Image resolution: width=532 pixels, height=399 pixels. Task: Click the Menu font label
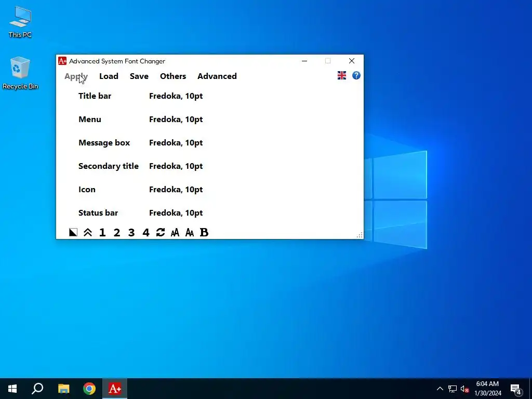[89, 119]
